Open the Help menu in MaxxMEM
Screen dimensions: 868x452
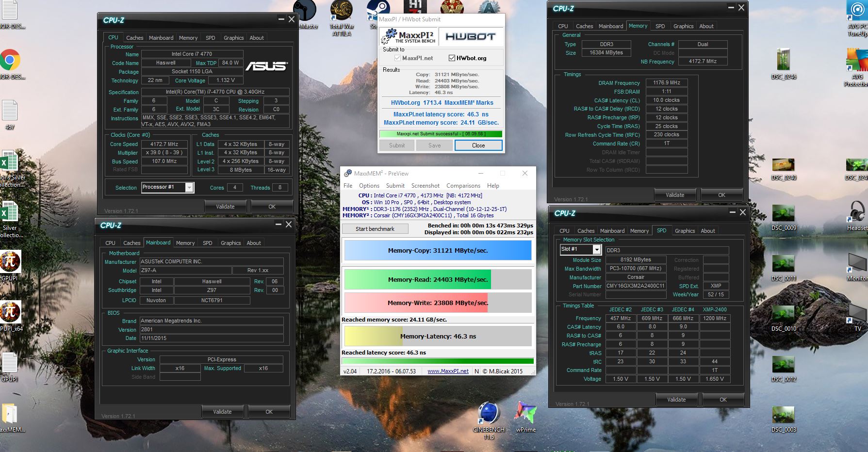click(493, 186)
